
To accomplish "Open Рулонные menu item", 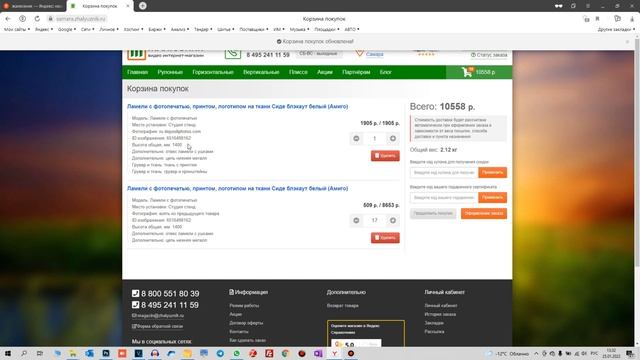I will [170, 72].
